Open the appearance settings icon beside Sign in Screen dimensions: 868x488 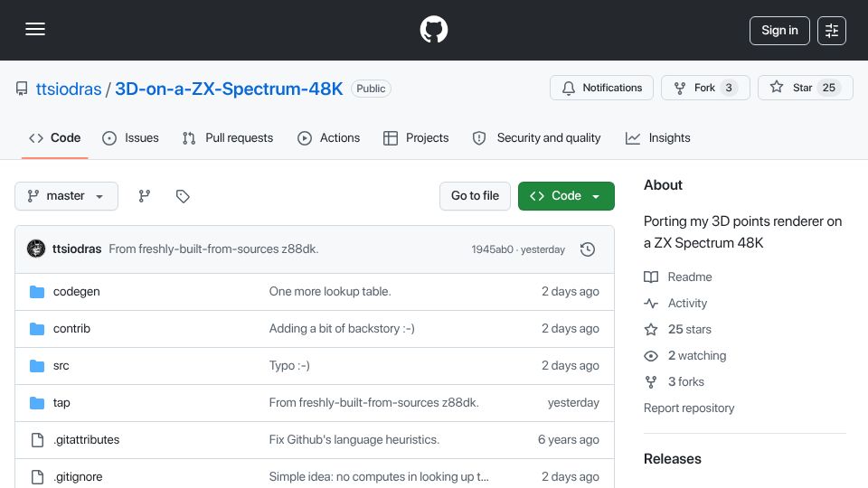point(832,31)
